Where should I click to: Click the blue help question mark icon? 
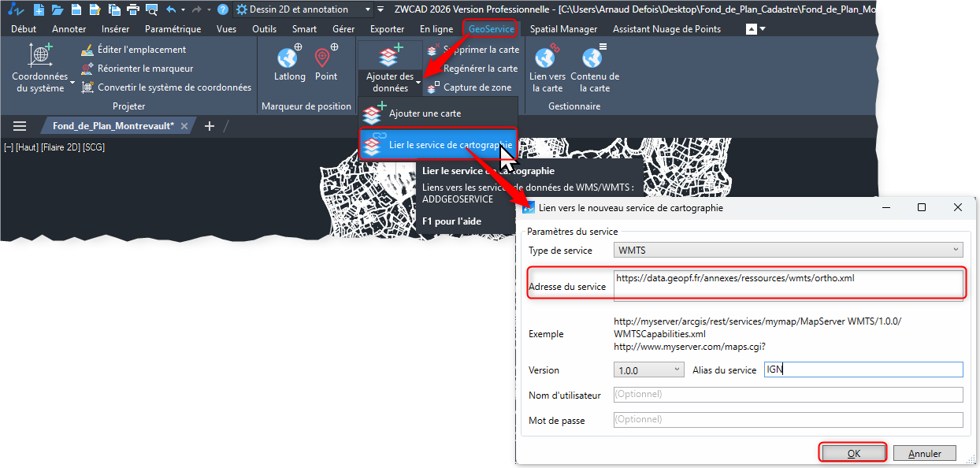[x=223, y=9]
